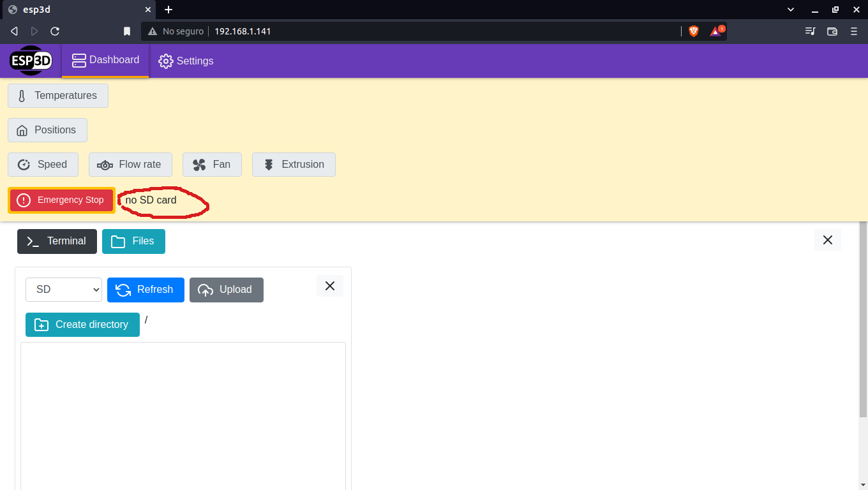Select the terminal prompt icon on Terminal
The height and width of the screenshot is (490, 868).
pos(32,241)
